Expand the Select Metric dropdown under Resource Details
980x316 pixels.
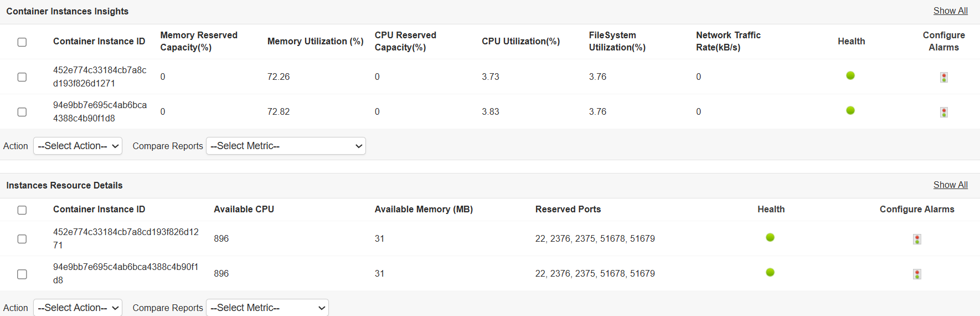(267, 308)
